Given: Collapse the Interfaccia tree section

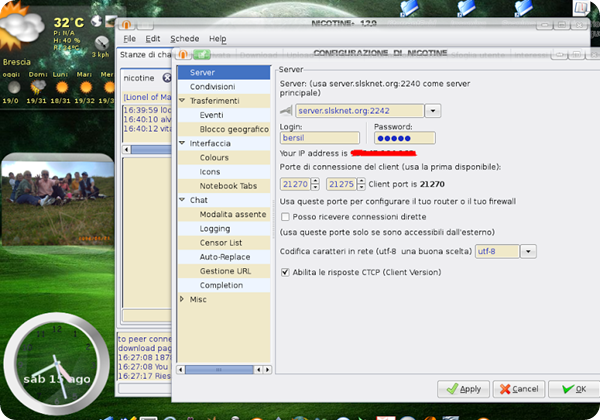Looking at the screenshot, I should click(x=182, y=143).
